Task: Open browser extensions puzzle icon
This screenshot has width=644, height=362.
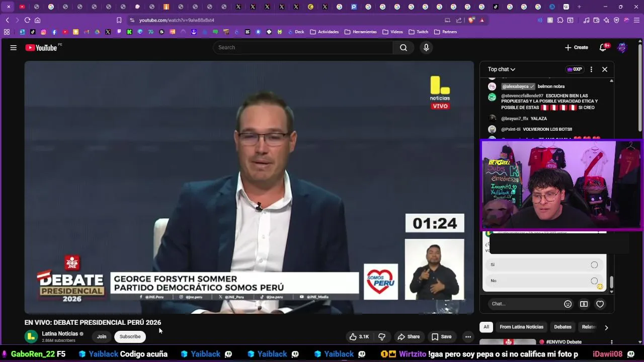Action: (560, 20)
